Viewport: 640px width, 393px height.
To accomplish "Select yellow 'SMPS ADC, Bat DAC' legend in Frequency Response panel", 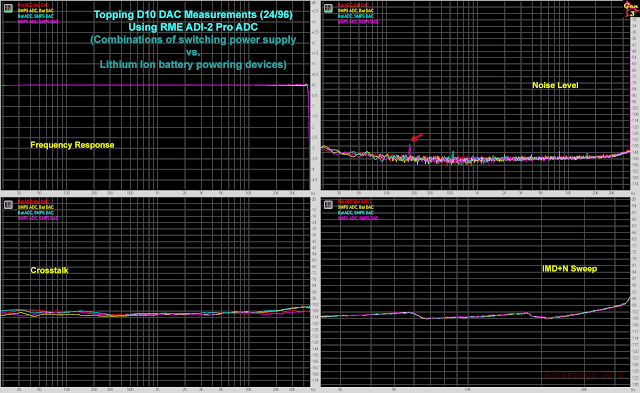I will tap(36, 11).
